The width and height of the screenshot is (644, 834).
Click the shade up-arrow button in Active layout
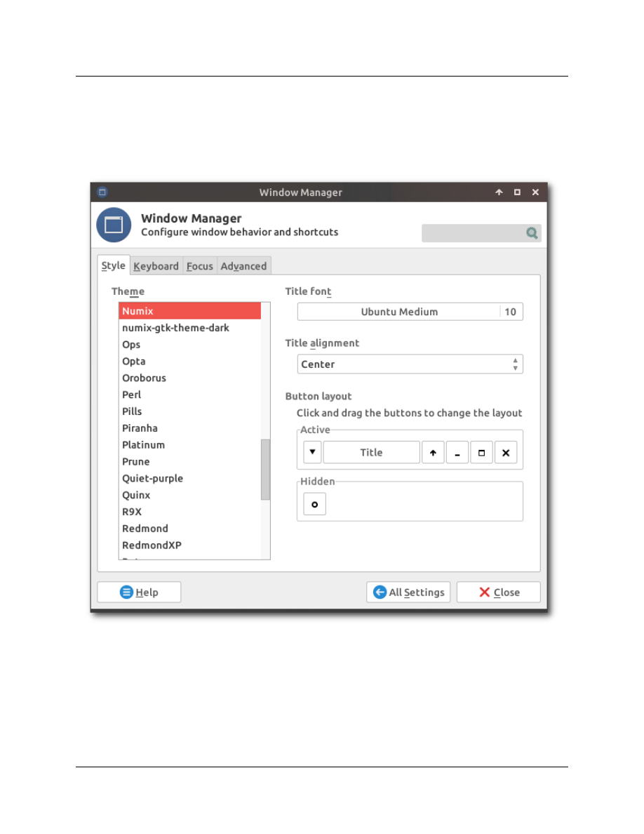point(433,453)
